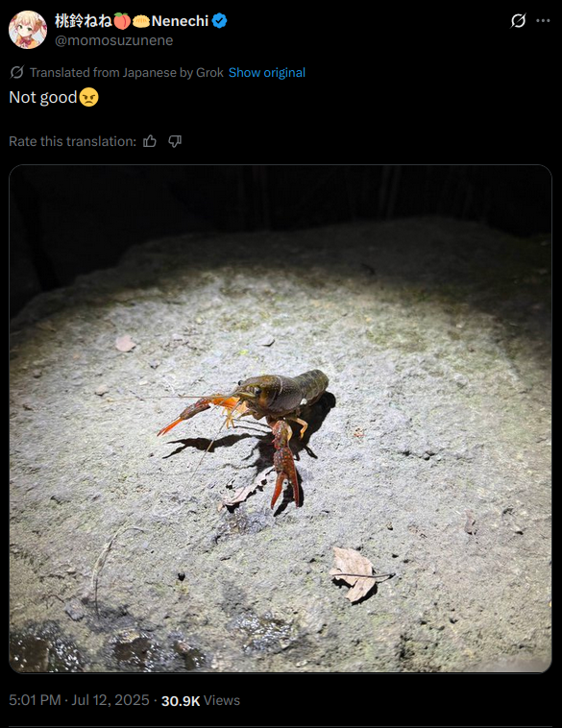This screenshot has height=728, width=562.
Task: Click the Rate this translation label
Action: [72, 141]
